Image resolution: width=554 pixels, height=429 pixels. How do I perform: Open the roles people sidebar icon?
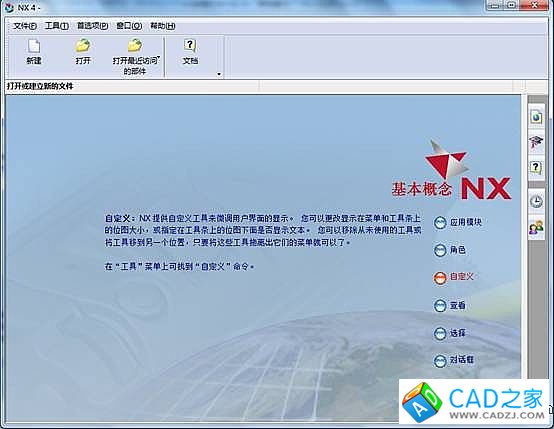point(536,227)
